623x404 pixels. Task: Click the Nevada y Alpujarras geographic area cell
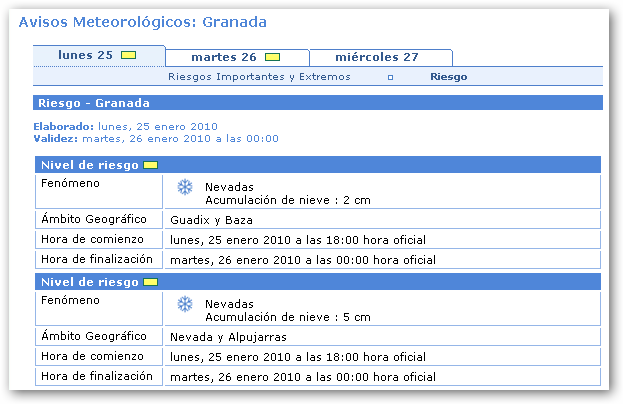(x=228, y=337)
